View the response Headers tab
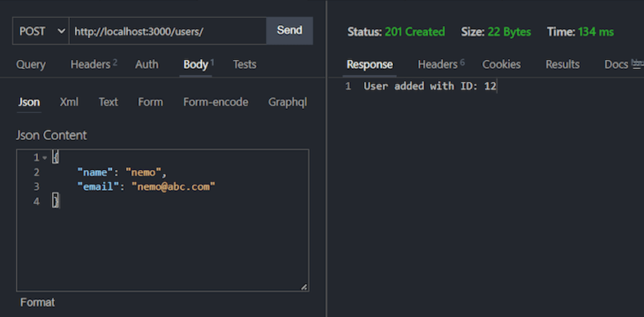Screen dimensions: 644x317 click(x=440, y=65)
